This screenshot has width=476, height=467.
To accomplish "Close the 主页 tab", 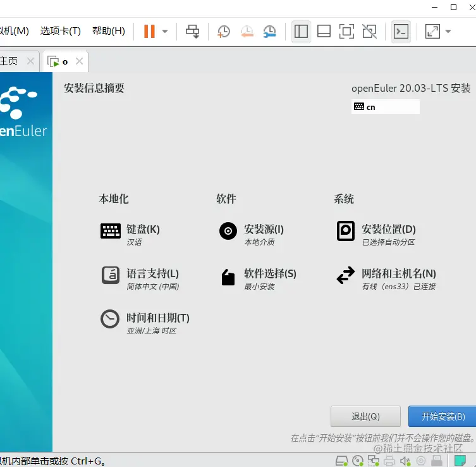I will pos(30,61).
